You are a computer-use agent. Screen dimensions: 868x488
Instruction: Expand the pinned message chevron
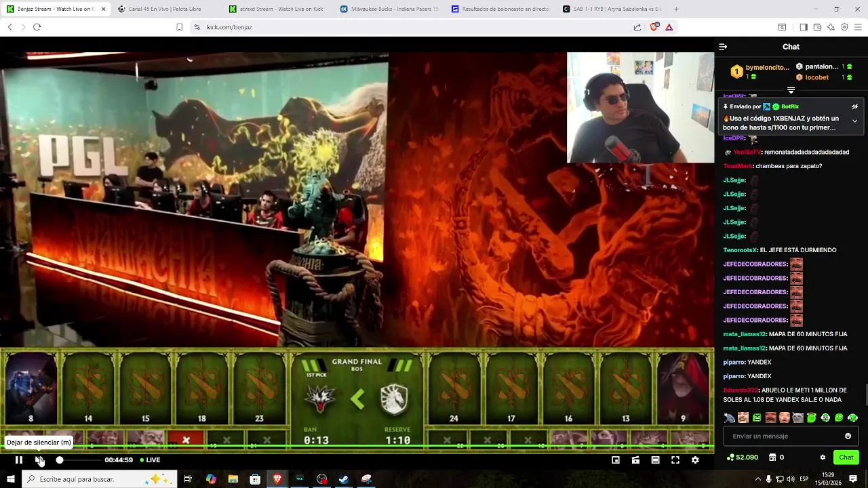[854, 121]
